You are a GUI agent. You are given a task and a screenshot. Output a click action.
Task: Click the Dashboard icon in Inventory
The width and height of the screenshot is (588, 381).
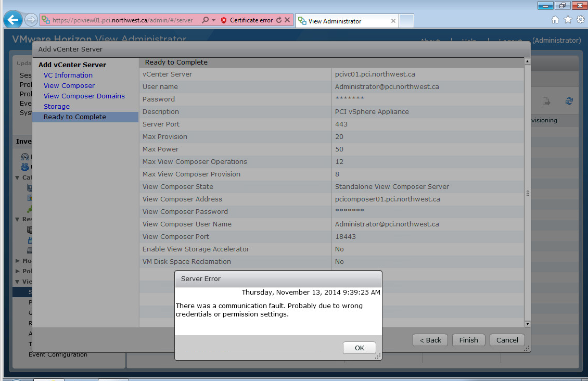pos(25,157)
